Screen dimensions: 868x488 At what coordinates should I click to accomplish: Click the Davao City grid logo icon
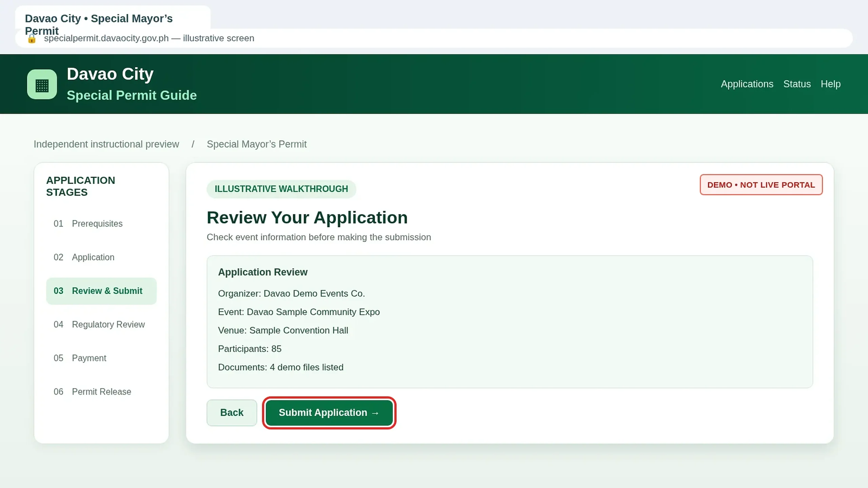[x=42, y=84]
